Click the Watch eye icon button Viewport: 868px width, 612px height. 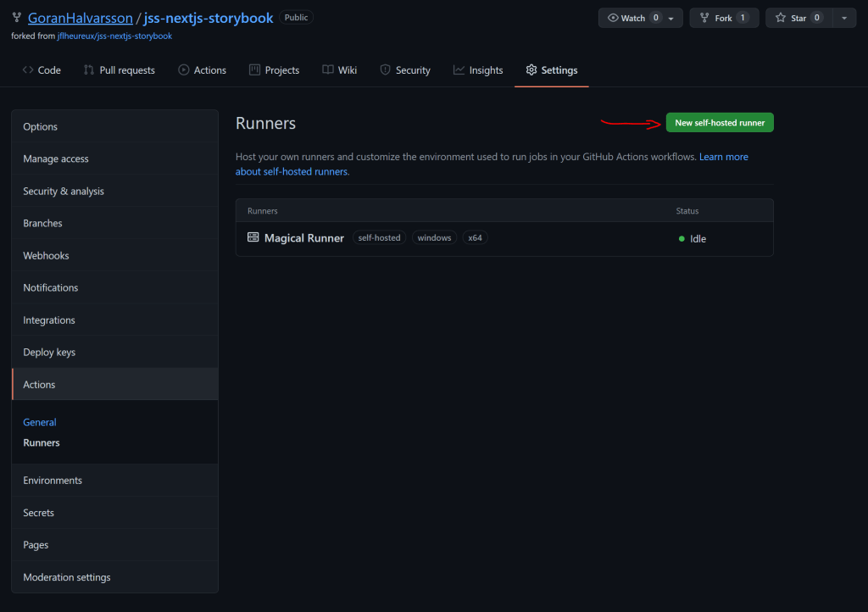pyautogui.click(x=613, y=18)
